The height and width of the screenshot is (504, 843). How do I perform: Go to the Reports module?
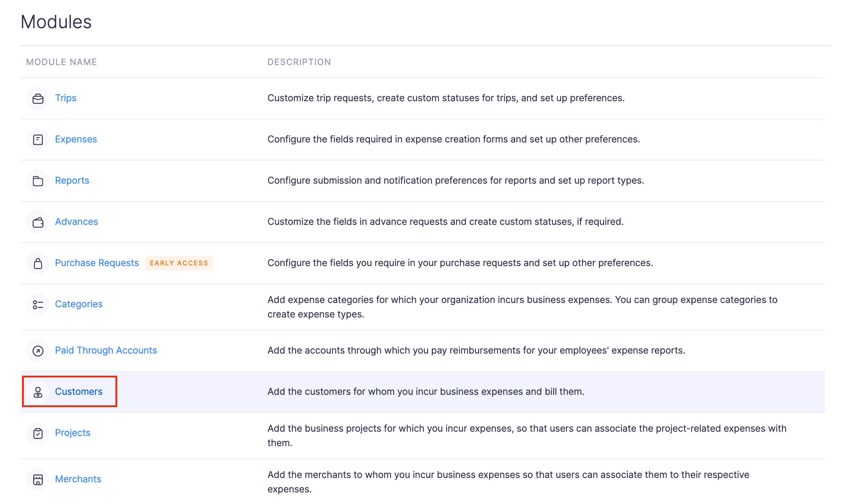[x=72, y=180]
